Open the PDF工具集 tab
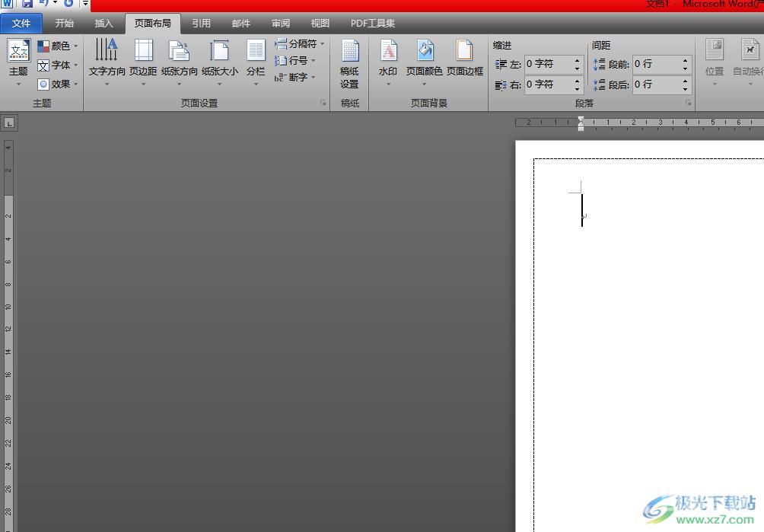 point(373,24)
